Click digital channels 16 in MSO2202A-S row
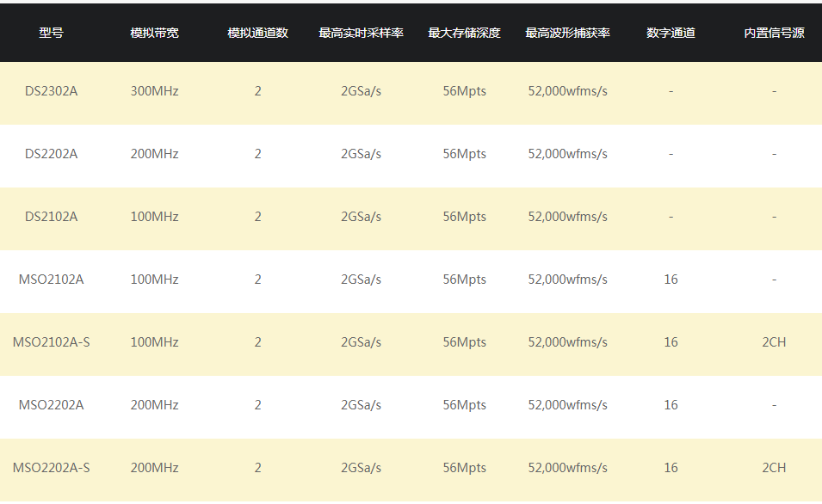 [671, 469]
